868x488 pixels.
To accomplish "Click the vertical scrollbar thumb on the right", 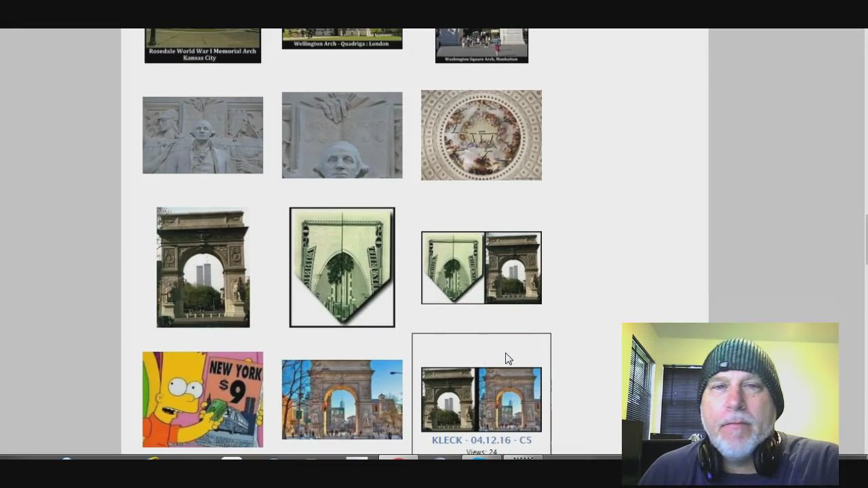I will tap(865, 240).
